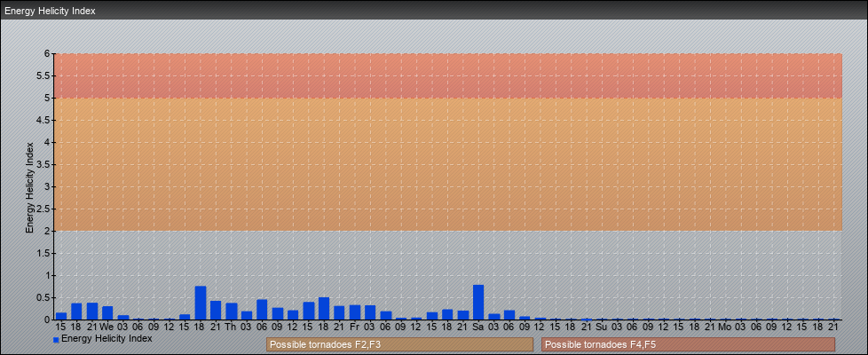Click the vertical 'Energy Helicity Index' axis title
This screenshot has width=868, height=355.
click(29, 187)
